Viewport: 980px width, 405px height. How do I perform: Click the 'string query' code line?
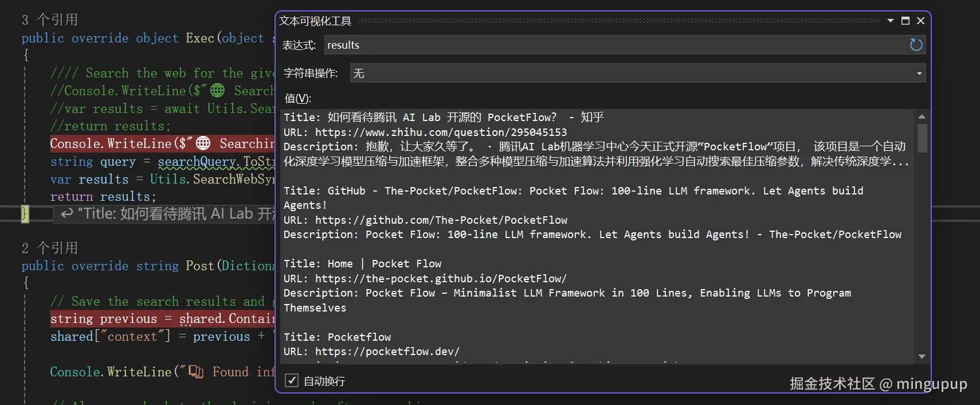(163, 161)
